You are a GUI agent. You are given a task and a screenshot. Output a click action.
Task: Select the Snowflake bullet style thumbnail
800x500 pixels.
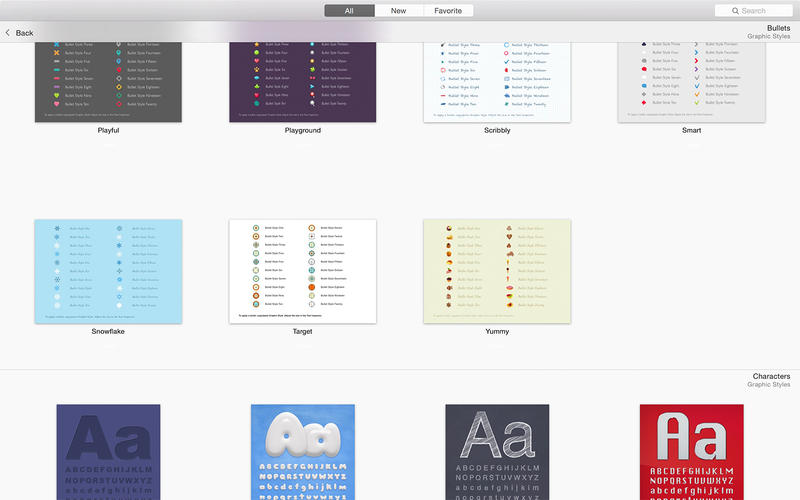pos(108,271)
